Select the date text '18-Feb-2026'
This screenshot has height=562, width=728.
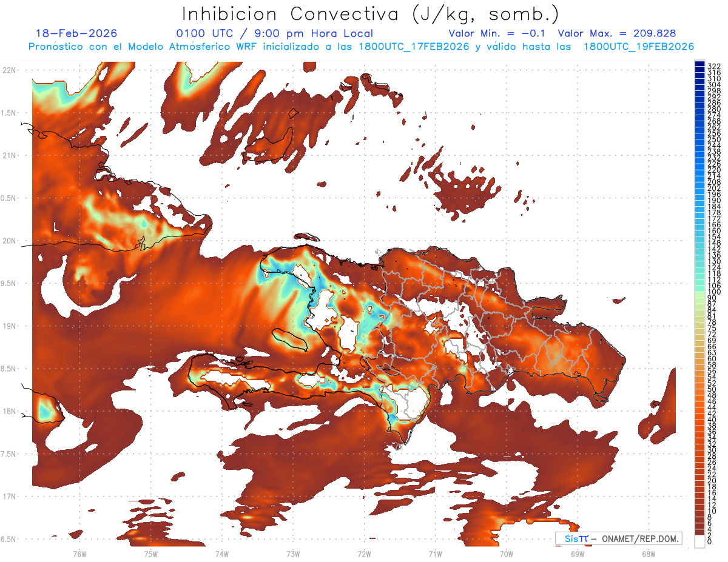pos(76,33)
